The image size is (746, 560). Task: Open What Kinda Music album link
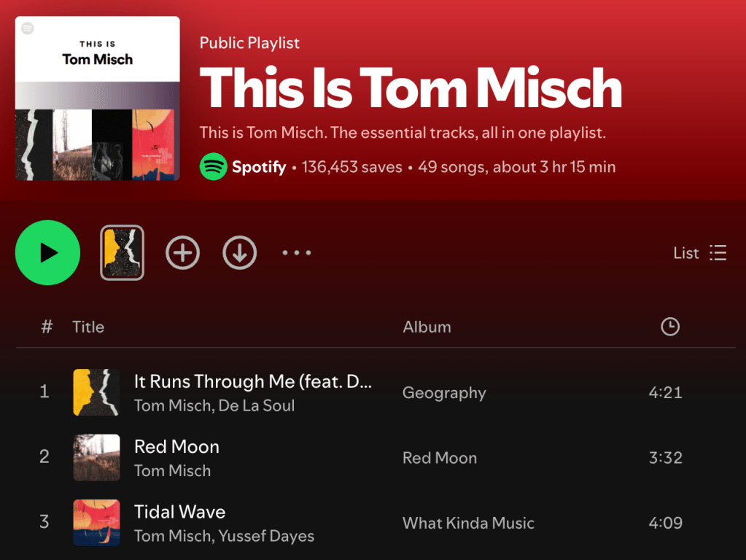[468, 523]
